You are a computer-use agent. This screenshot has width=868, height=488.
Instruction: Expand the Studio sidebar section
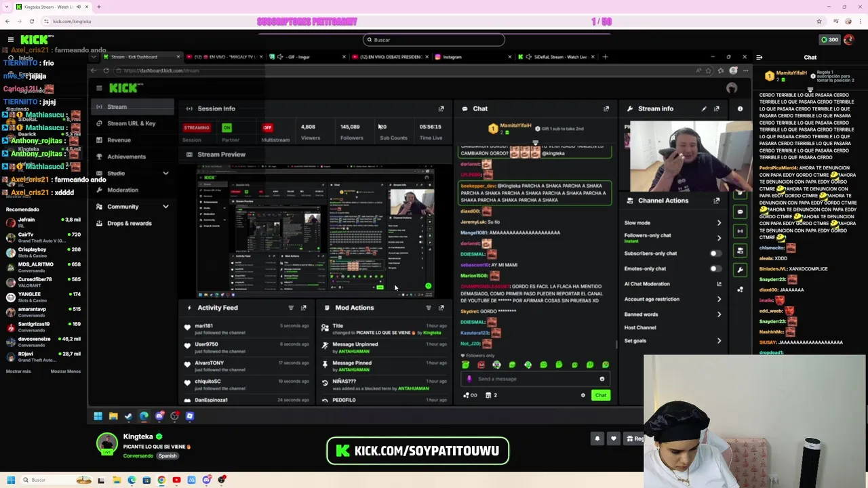pos(165,174)
